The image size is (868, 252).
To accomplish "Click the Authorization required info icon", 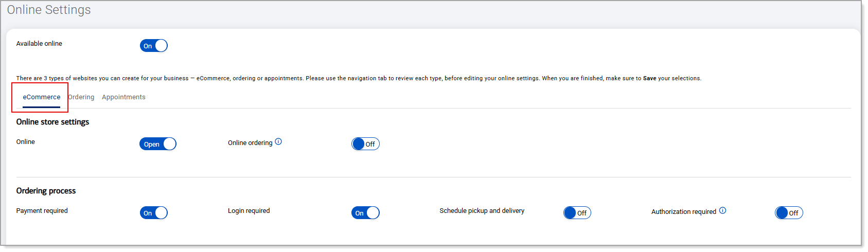I will point(723,210).
